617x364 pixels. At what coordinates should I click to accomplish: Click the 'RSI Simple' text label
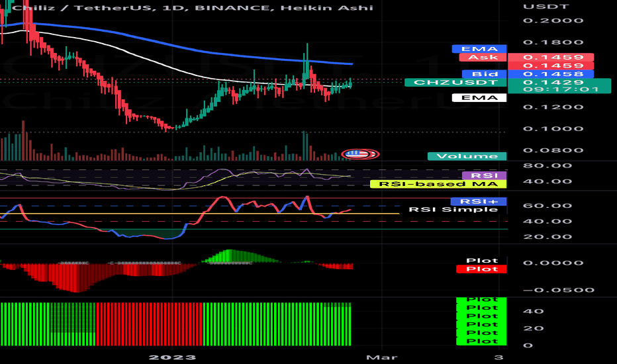pyautogui.click(x=453, y=209)
